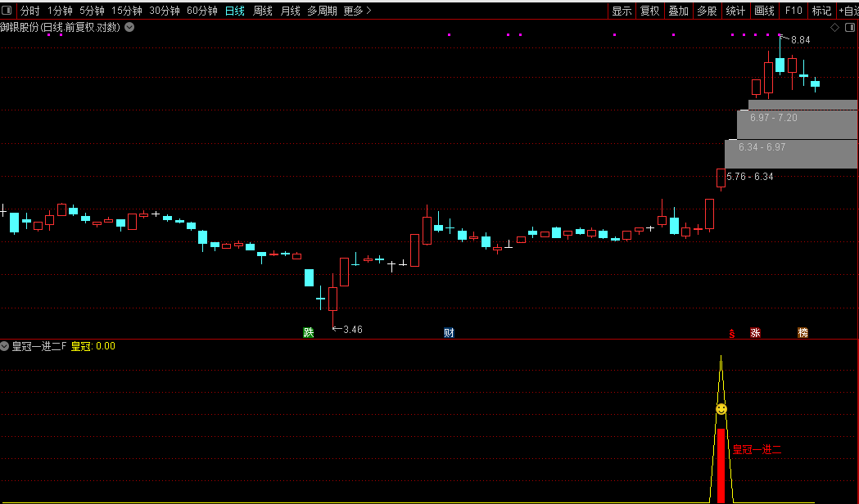Viewport: 859px width, 504px height.
Task: Select the 1分钟 period
Action: coord(61,11)
